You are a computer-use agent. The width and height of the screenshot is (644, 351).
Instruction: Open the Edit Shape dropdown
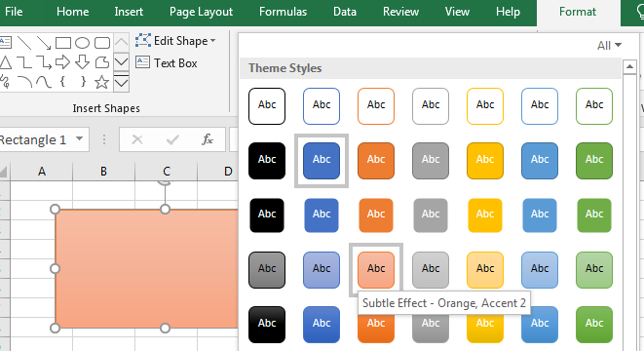point(175,41)
